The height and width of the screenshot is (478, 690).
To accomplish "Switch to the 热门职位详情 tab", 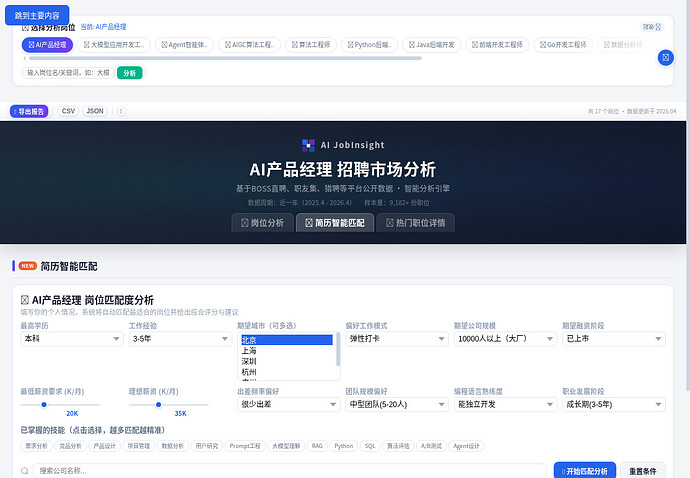I will click(x=415, y=223).
